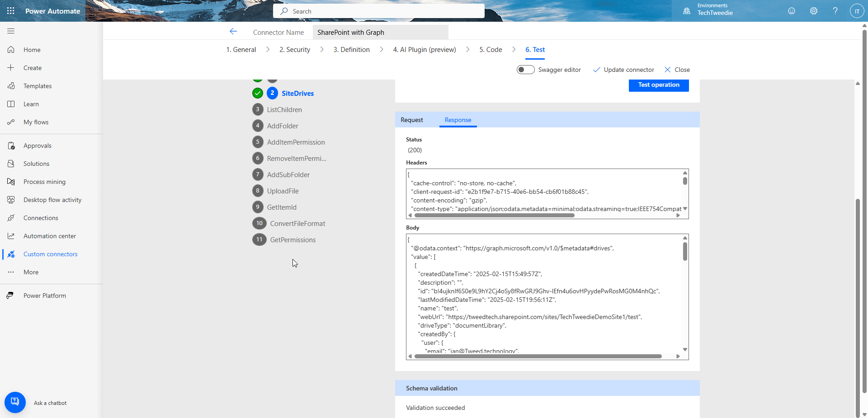Image resolution: width=868 pixels, height=418 pixels.
Task: Select My flows from the sidebar
Action: tap(36, 122)
